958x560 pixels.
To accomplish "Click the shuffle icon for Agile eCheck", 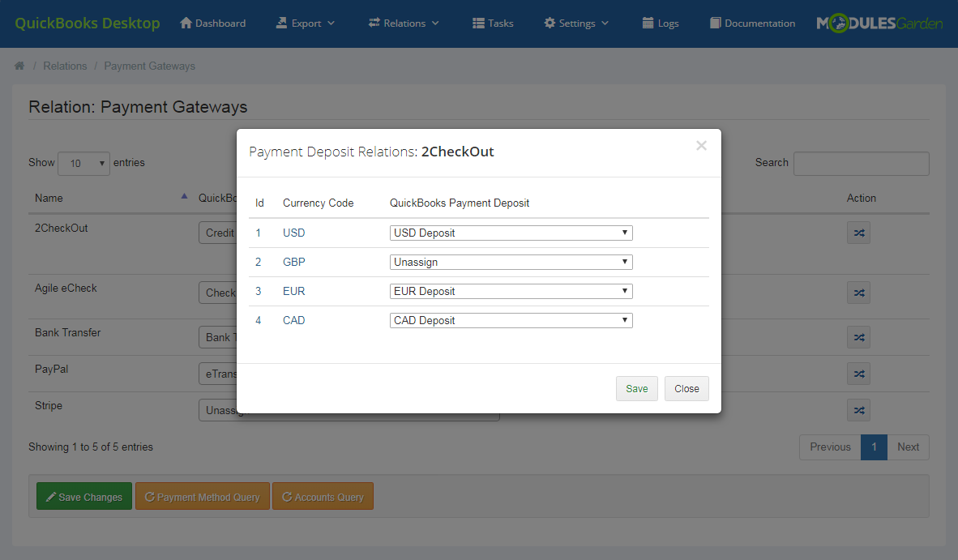I will (x=858, y=293).
